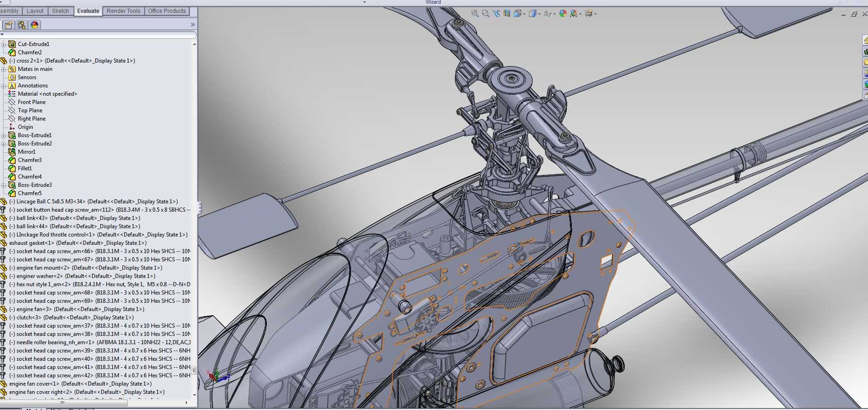Select the engine fan<3> component
The image size is (868, 410).
[x=77, y=309]
